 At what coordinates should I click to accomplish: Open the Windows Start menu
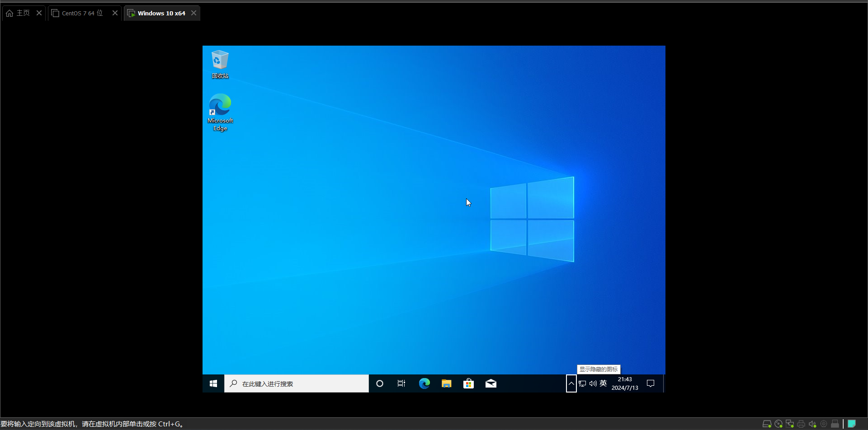tap(213, 383)
